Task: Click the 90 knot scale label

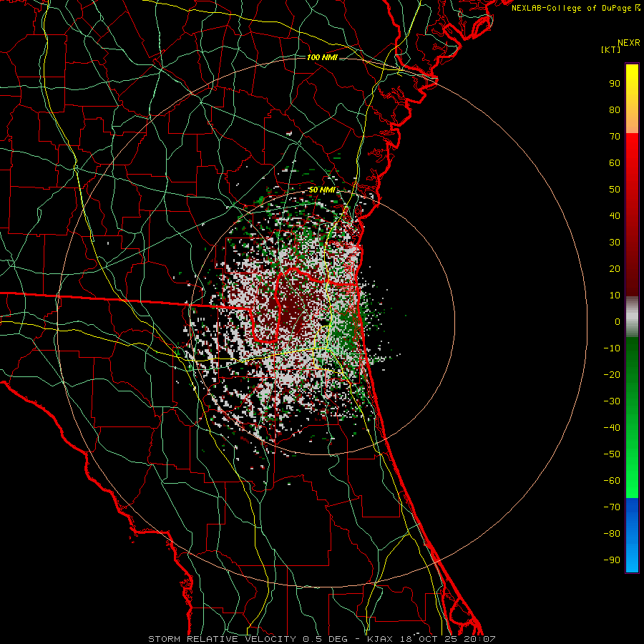Action: [615, 84]
